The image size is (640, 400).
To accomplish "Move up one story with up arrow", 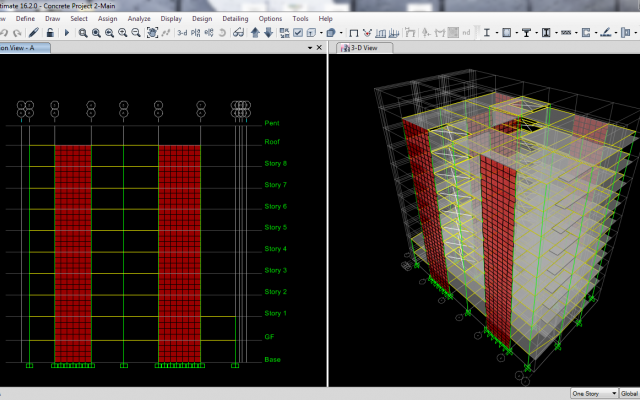I will click(x=255, y=33).
